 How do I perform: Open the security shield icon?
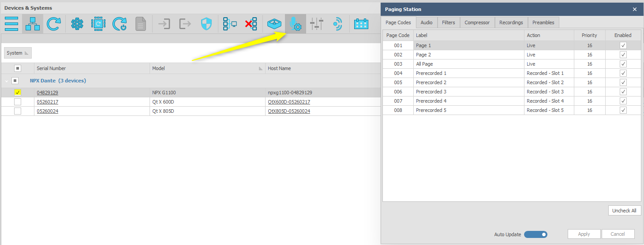tap(206, 24)
